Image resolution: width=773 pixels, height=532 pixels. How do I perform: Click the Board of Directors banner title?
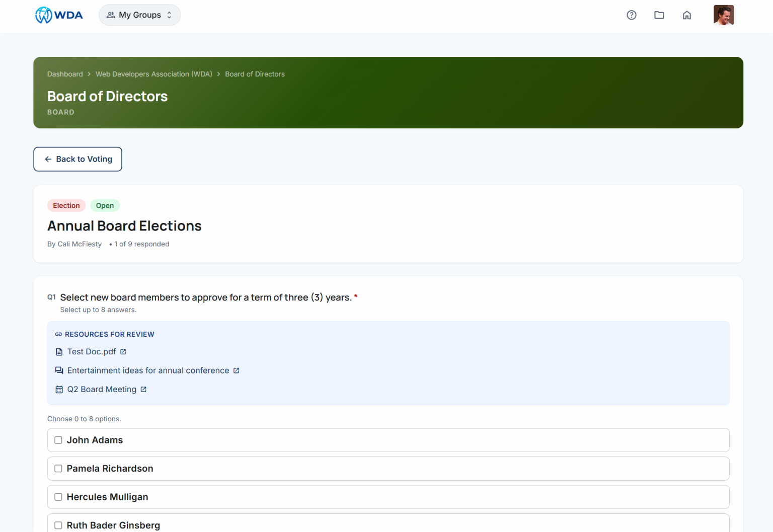click(107, 96)
